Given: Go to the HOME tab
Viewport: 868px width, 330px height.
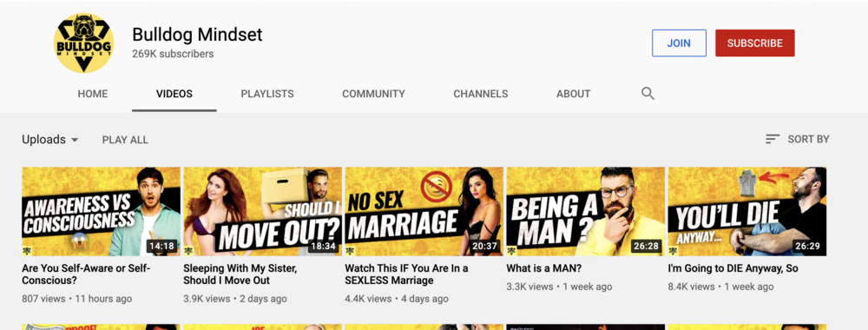Looking at the screenshot, I should pyautogui.click(x=93, y=94).
